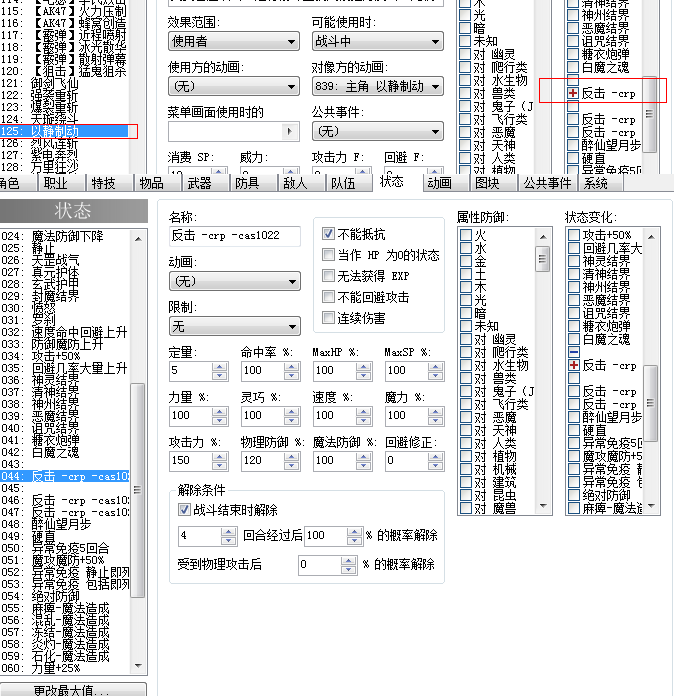Screen dimensions: 674x696
Task: Select skill row 121: 御剑飞仙
Action: click(64, 83)
